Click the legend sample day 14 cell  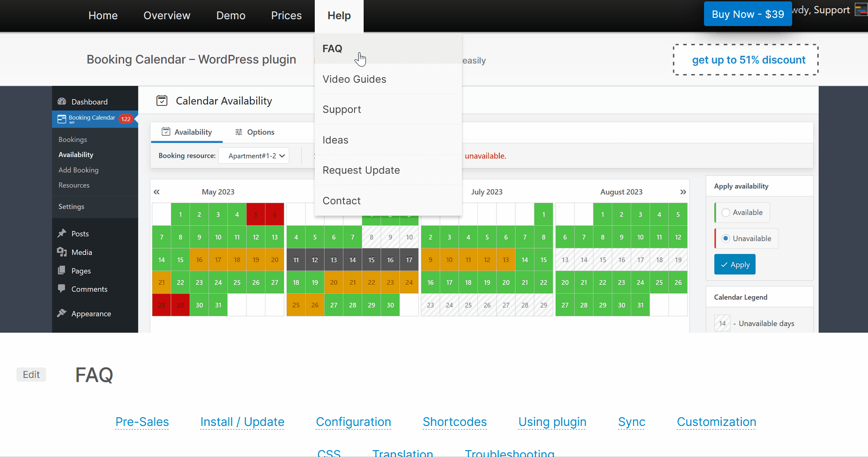click(722, 323)
